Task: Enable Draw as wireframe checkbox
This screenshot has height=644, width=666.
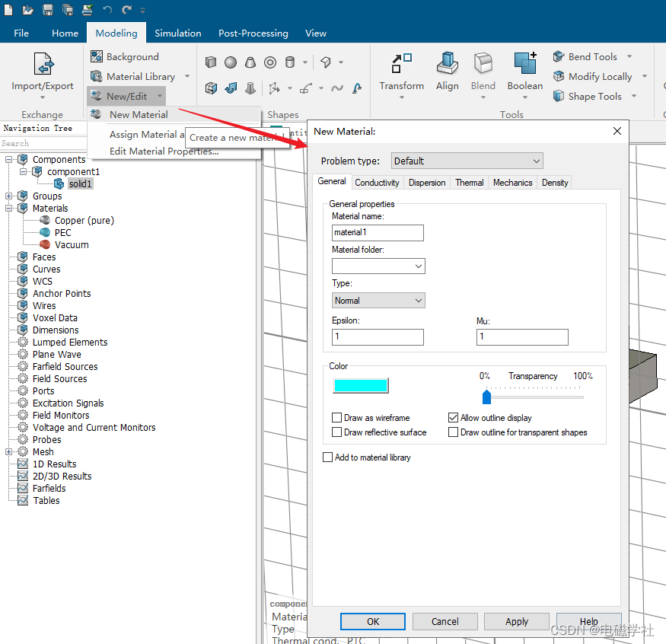Action: point(337,418)
